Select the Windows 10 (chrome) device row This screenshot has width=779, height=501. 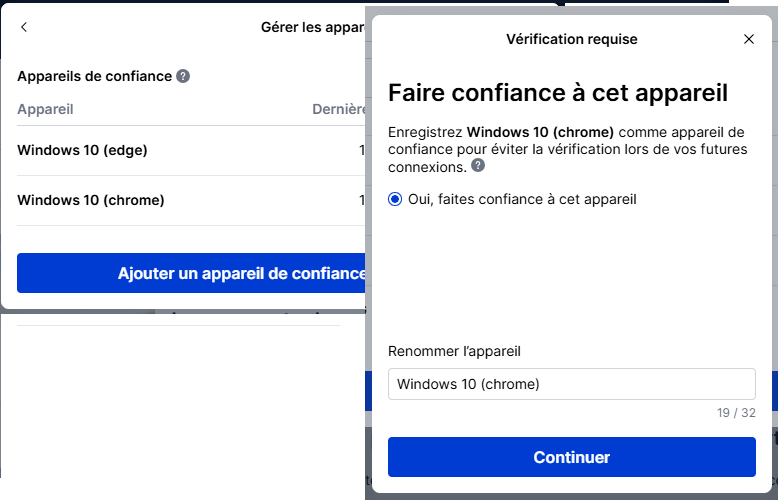pyautogui.click(x=91, y=200)
